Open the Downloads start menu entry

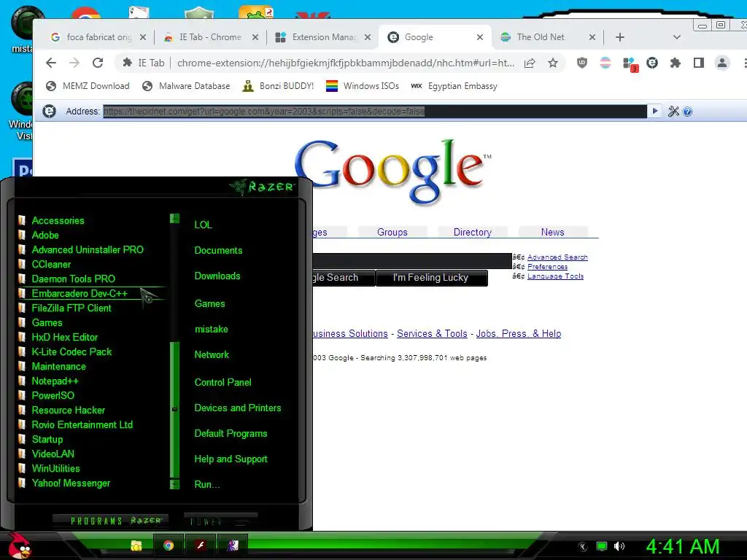217,276
